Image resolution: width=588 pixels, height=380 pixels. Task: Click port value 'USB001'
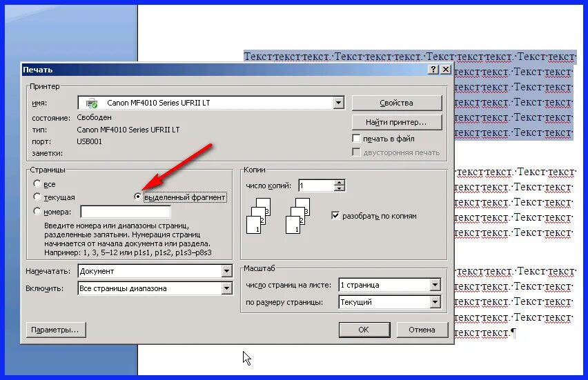click(89, 141)
